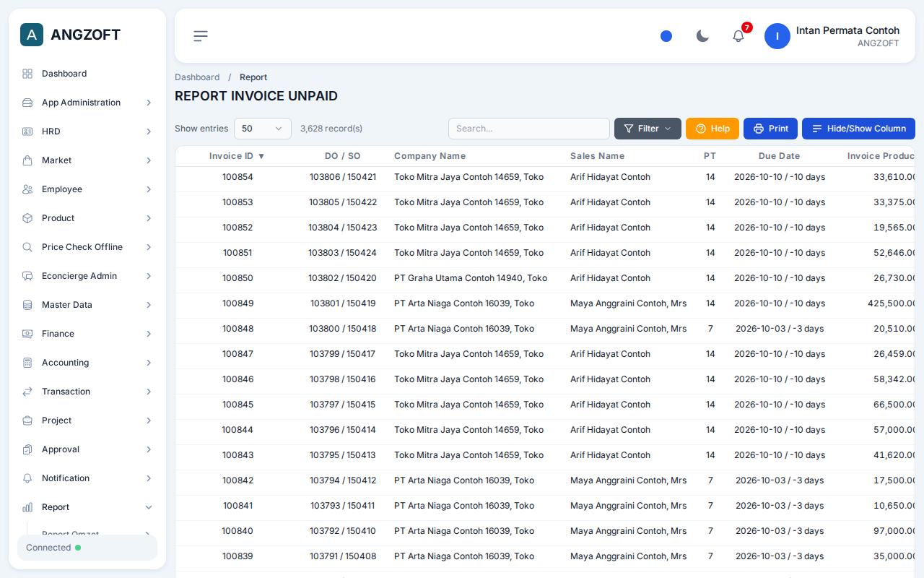Open the Accounting menu item
924x578 pixels.
[x=87, y=363]
